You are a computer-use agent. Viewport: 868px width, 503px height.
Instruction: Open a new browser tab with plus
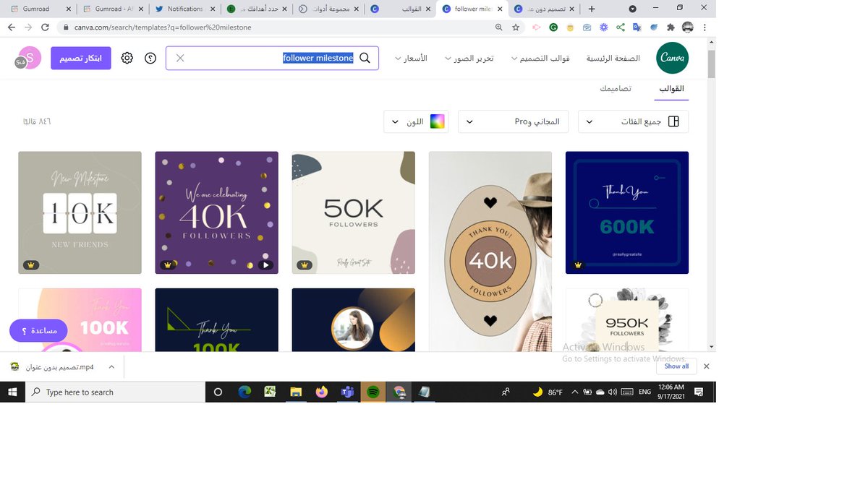[x=592, y=9]
